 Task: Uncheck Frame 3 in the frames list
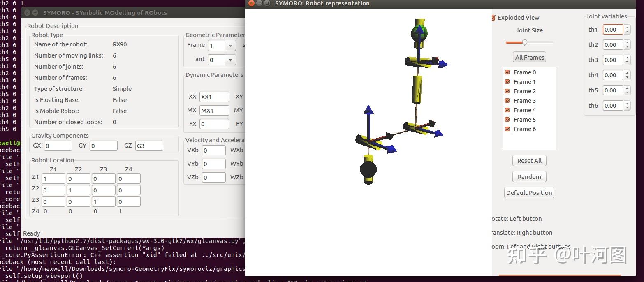click(x=507, y=100)
